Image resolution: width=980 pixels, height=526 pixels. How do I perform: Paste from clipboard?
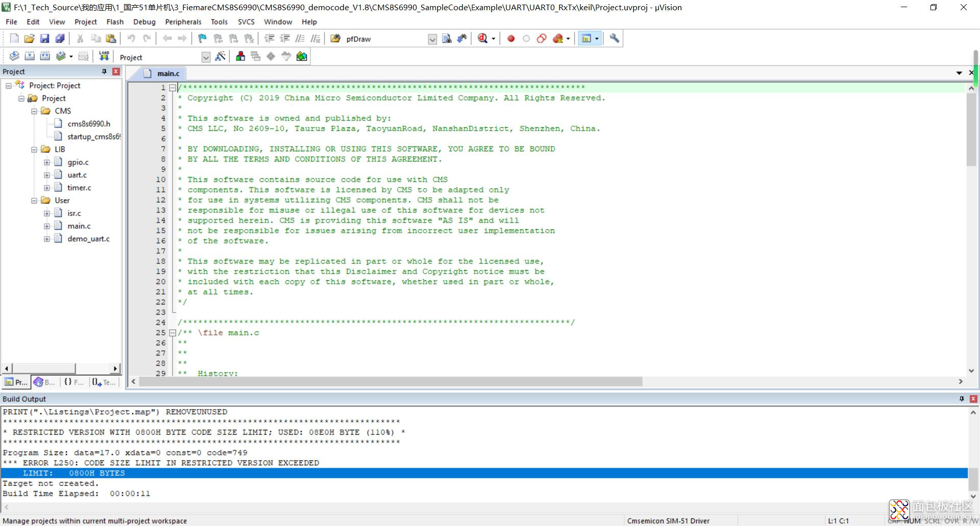pos(111,38)
